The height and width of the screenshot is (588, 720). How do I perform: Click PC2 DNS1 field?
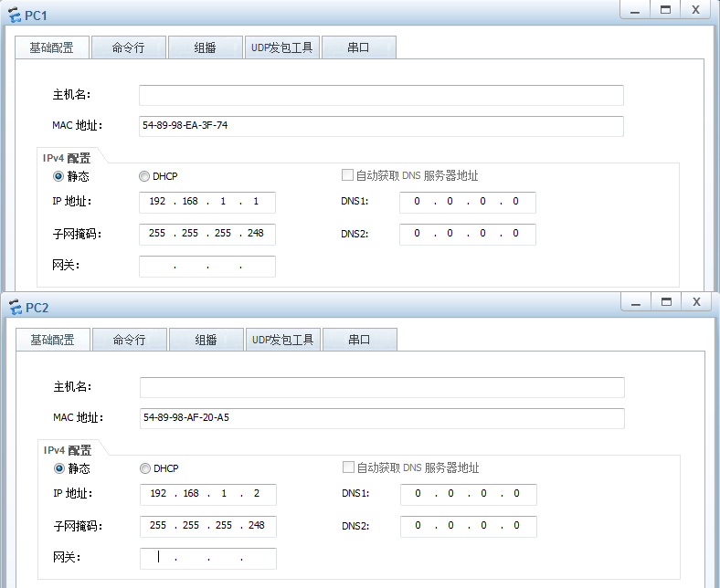click(x=469, y=494)
